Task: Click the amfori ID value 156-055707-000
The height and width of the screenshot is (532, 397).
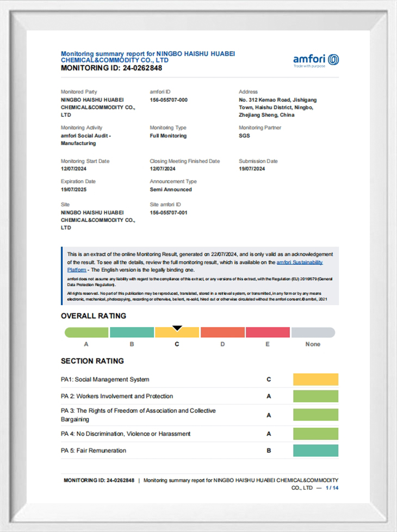Action: click(169, 100)
